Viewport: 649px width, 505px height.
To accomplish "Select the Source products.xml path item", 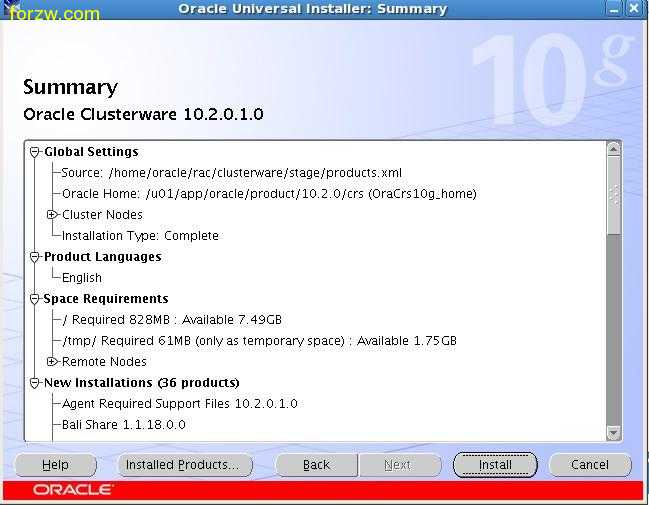I will point(231,173).
